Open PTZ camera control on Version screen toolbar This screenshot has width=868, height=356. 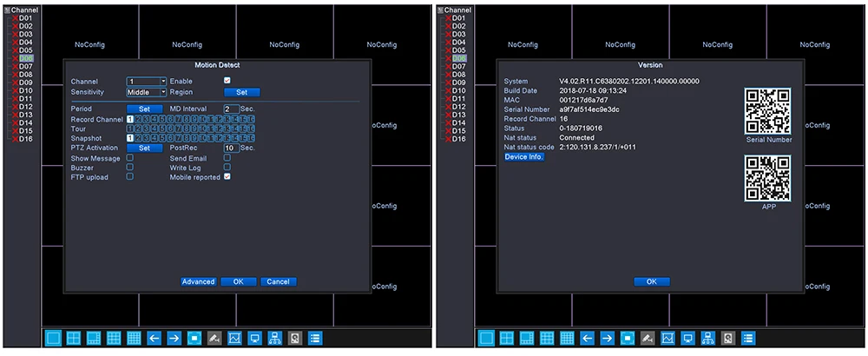[648, 338]
